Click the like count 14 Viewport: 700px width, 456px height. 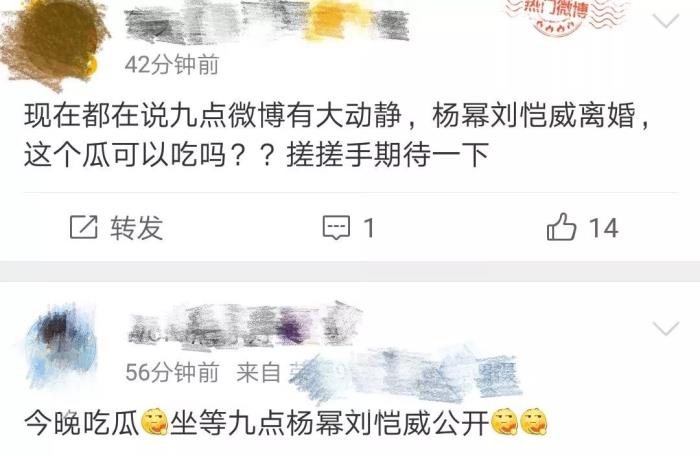point(604,228)
